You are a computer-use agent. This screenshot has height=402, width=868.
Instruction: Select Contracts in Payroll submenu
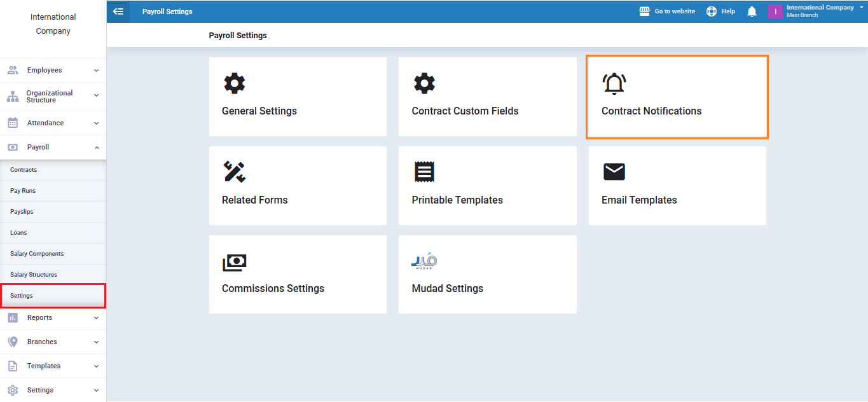24,170
